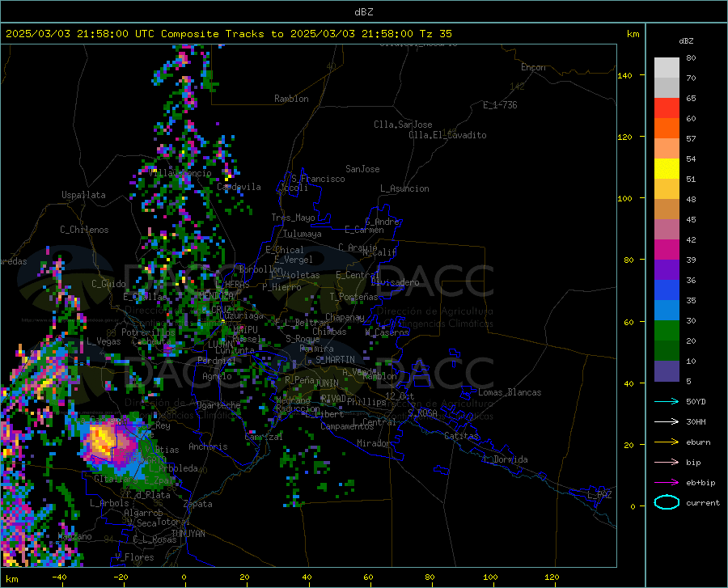Click the eb+bip magenta arrow legend icon
This screenshot has width=728, height=588.
tap(667, 483)
